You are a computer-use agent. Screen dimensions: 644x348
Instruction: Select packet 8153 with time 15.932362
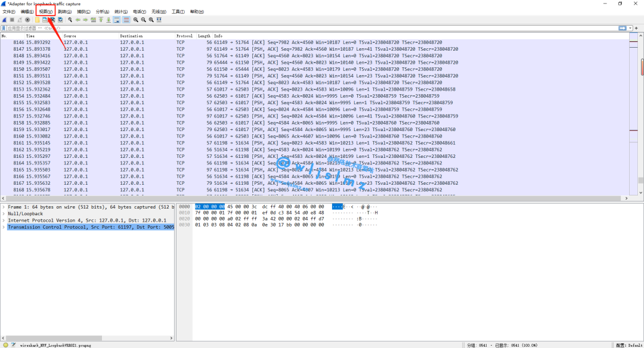pos(315,89)
